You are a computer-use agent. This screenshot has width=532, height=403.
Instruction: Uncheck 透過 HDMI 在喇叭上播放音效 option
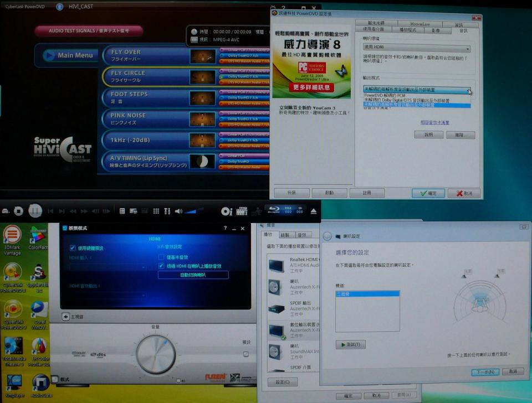(162, 266)
